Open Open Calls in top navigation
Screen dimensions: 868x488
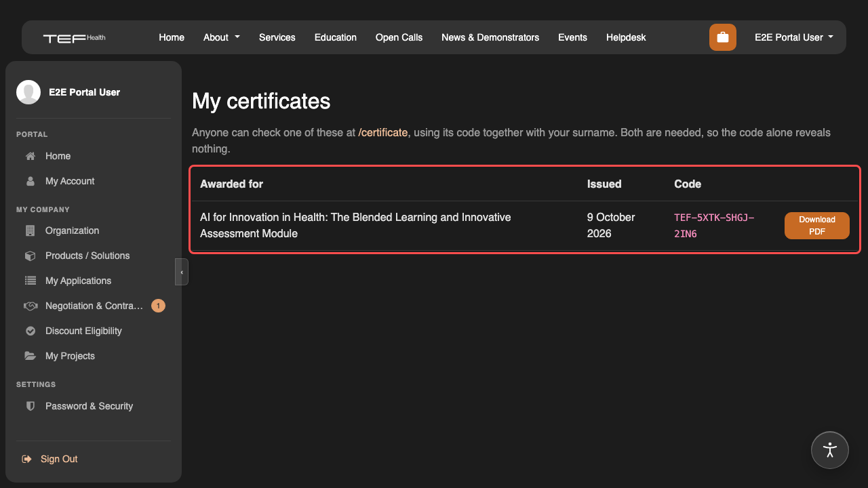[399, 37]
